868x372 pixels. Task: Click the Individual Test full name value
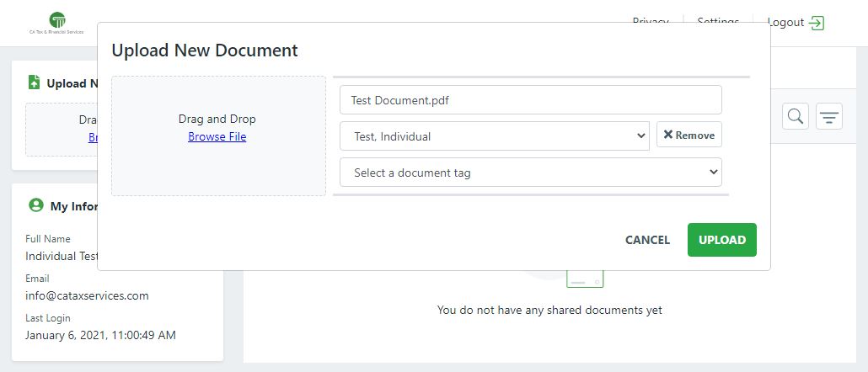[x=62, y=257]
